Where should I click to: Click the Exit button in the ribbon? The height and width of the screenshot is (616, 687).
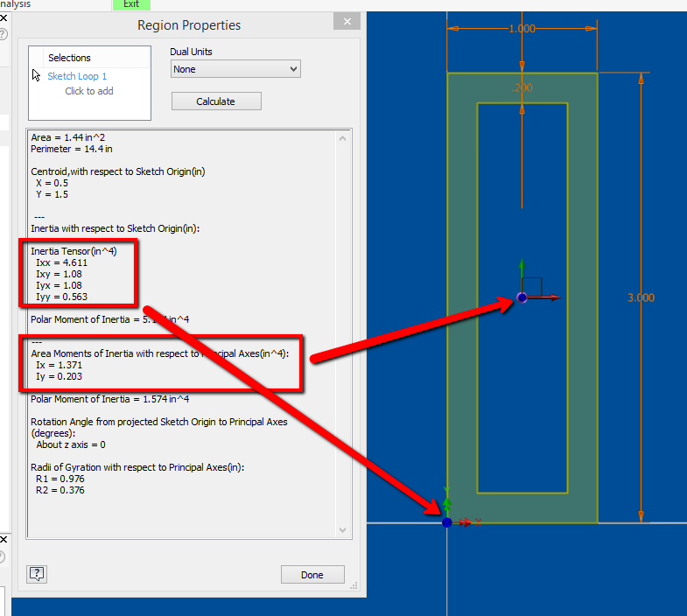pyautogui.click(x=131, y=4)
